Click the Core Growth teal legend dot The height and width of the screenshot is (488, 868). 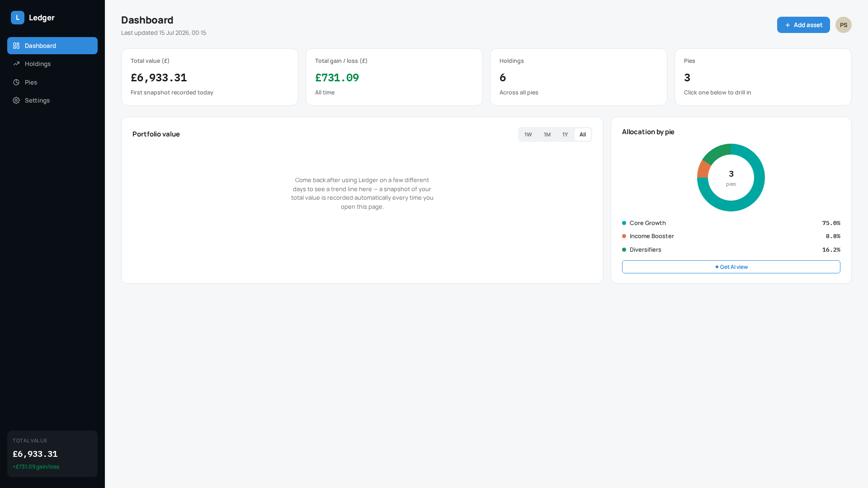point(624,223)
